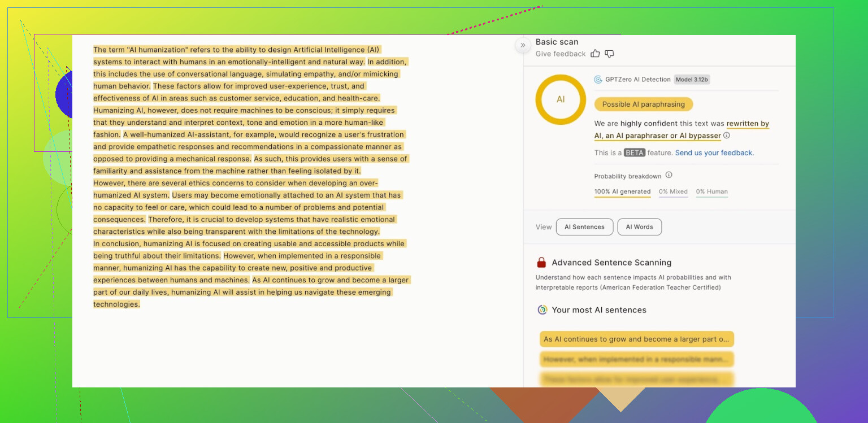Click highlighted sentence starting The term AI humanization
The image size is (868, 423).
(237, 50)
